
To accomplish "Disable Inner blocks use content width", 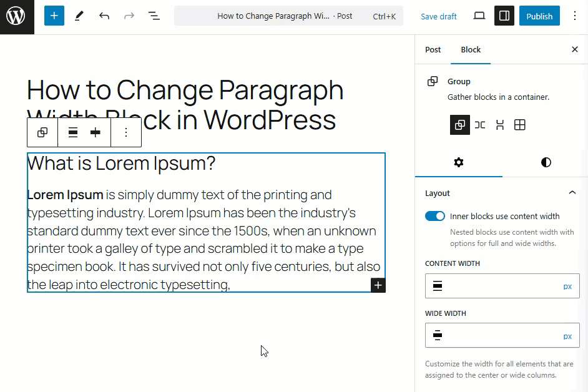I will click(x=435, y=216).
